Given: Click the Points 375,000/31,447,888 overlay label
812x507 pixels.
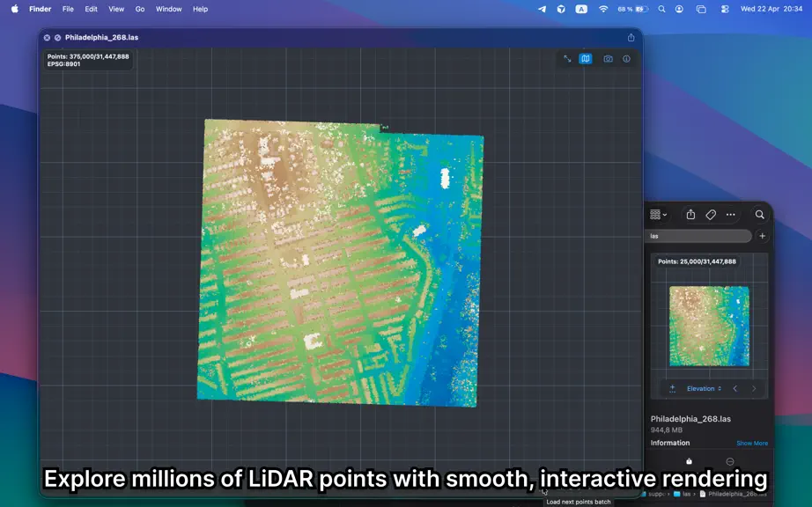Looking at the screenshot, I should point(88,56).
